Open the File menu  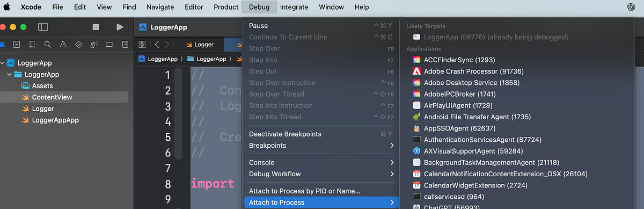[x=57, y=7]
